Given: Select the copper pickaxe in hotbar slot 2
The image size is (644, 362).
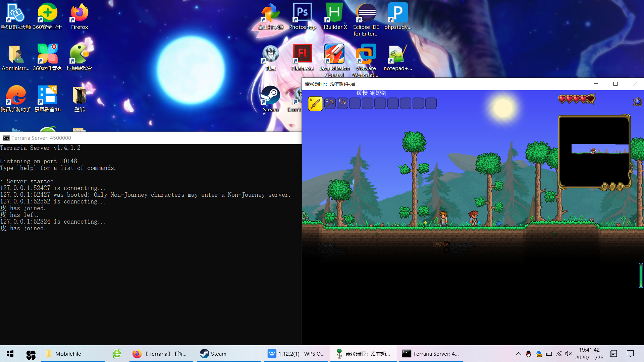Looking at the screenshot, I should [330, 103].
